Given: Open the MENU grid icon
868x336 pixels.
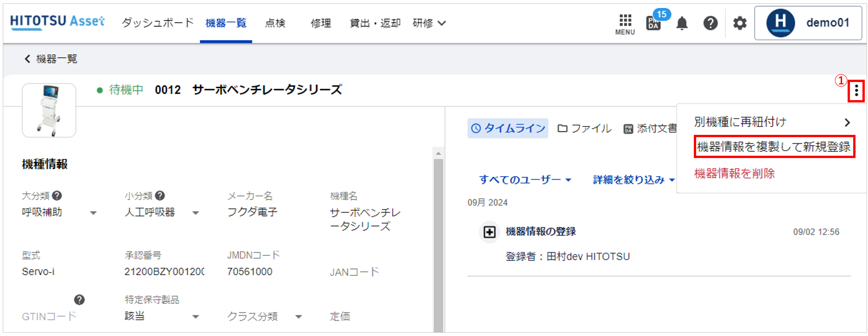Looking at the screenshot, I should [625, 24].
